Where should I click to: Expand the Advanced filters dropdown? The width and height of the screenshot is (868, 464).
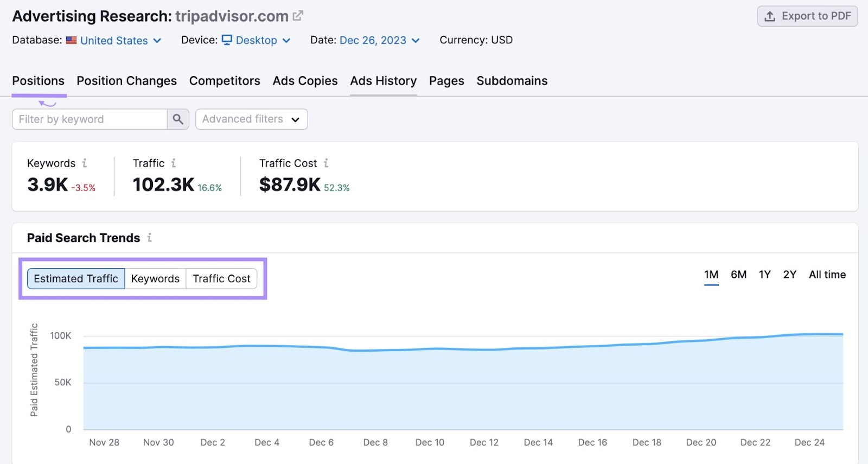[x=251, y=119]
